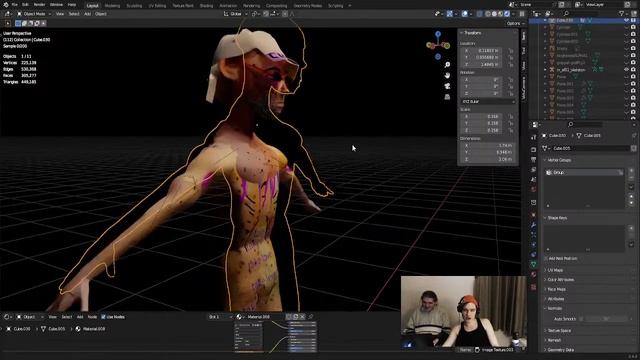Toggle snapping magnet icon in viewport header
Screen dimensions: 640x360
[266, 14]
